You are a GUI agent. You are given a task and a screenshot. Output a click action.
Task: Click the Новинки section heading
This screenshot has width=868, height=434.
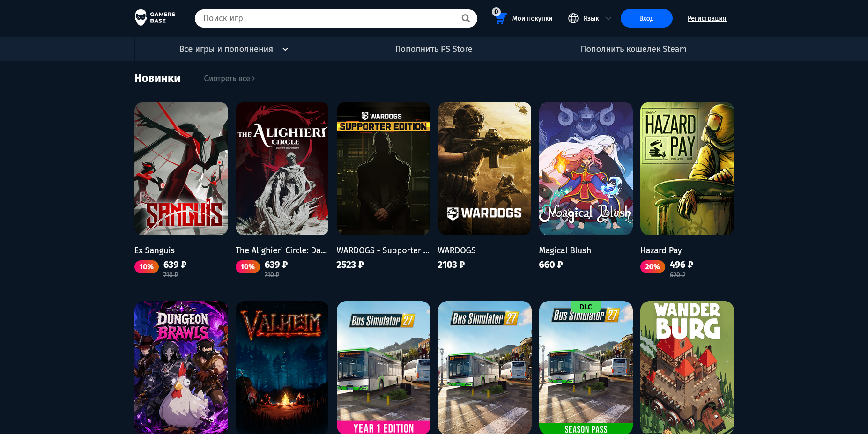pyautogui.click(x=157, y=78)
